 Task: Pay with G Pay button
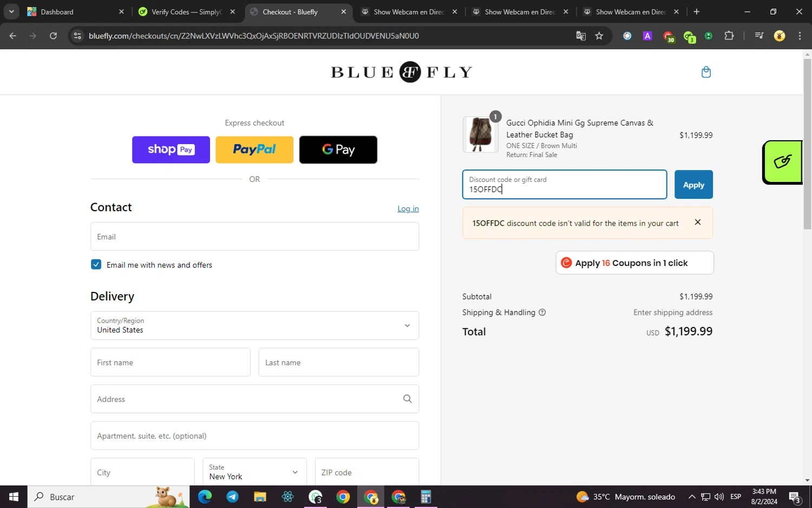(x=338, y=149)
